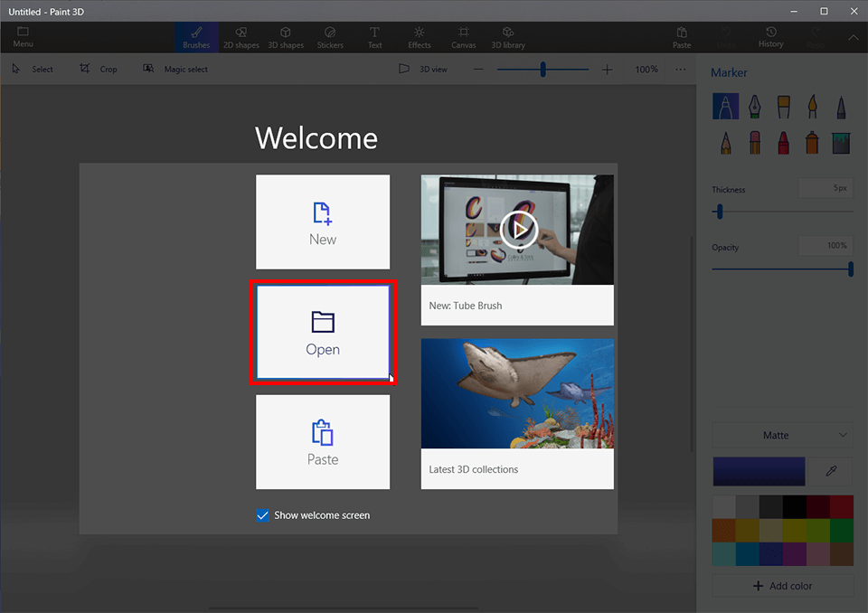Uncheck Show welcome screen
Screen dimensions: 868x613
coord(262,514)
